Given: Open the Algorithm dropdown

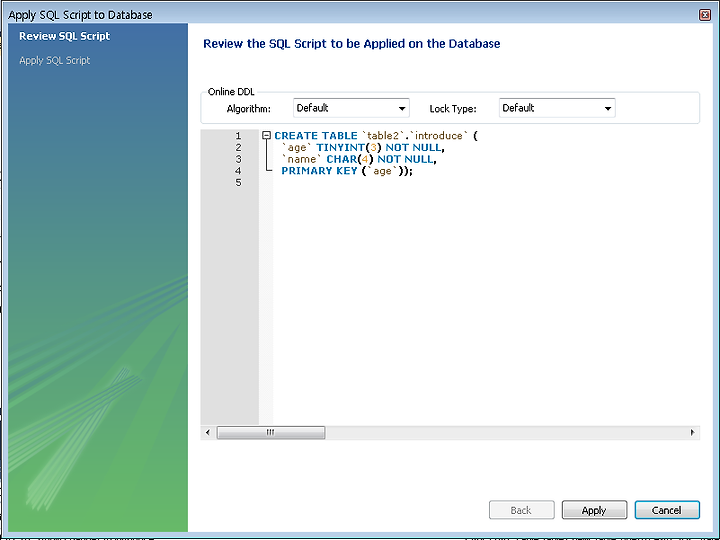Looking at the screenshot, I should coord(351,108).
